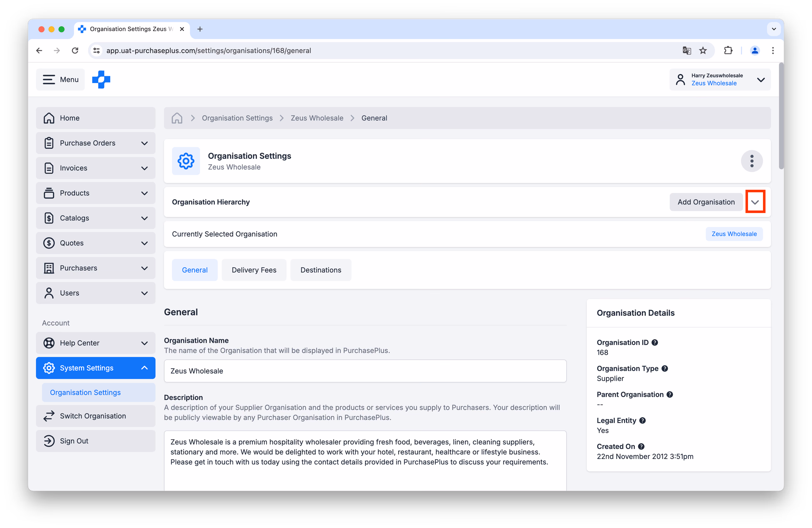Open the Harry Zeuswholesale user dropdown
The width and height of the screenshot is (812, 528).
pos(720,80)
